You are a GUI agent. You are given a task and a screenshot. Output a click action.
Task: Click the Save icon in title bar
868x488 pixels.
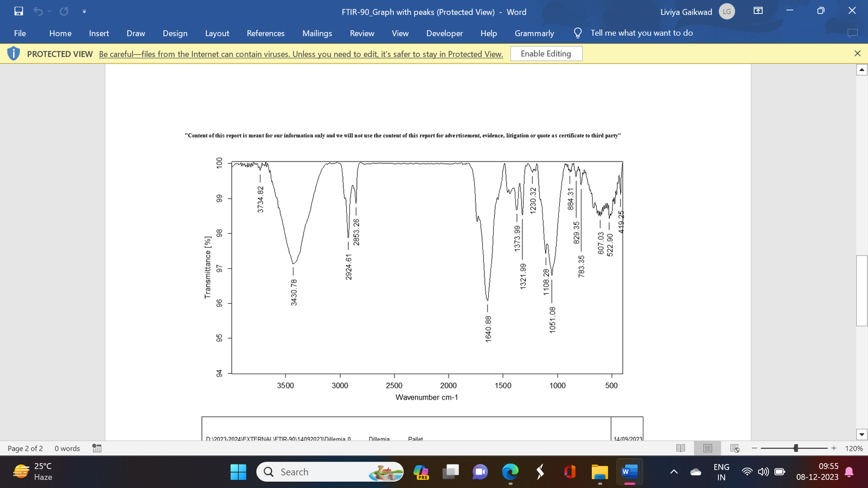pyautogui.click(x=19, y=11)
